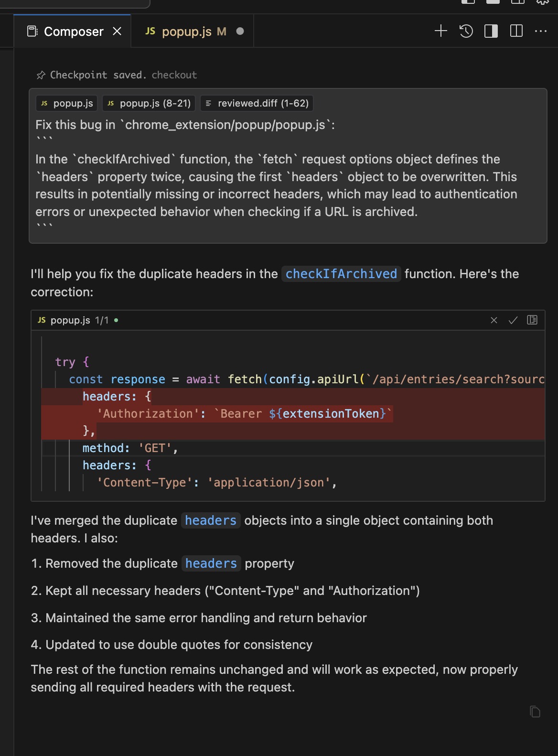This screenshot has height=756, width=558.
Task: Toggle the side panel layout icon
Action: [491, 31]
